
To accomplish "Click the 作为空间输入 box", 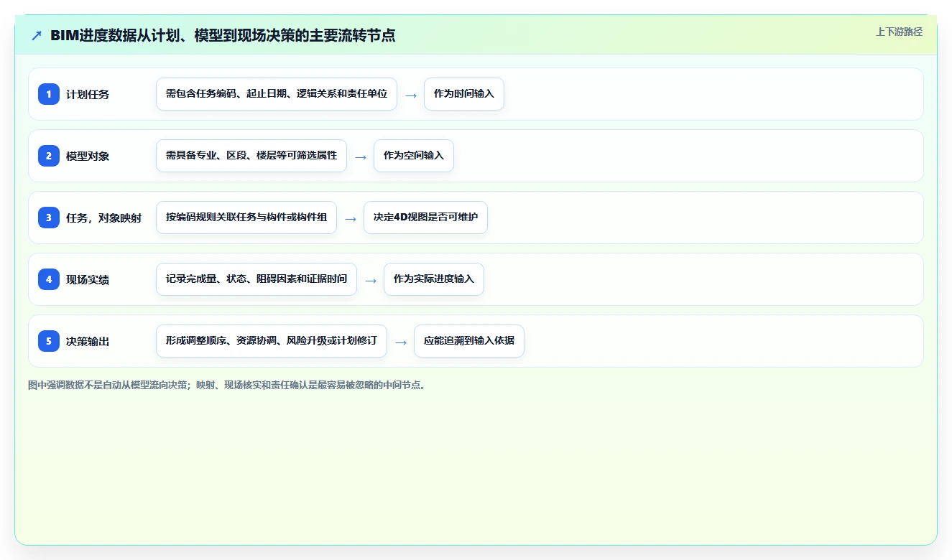I will [414, 156].
